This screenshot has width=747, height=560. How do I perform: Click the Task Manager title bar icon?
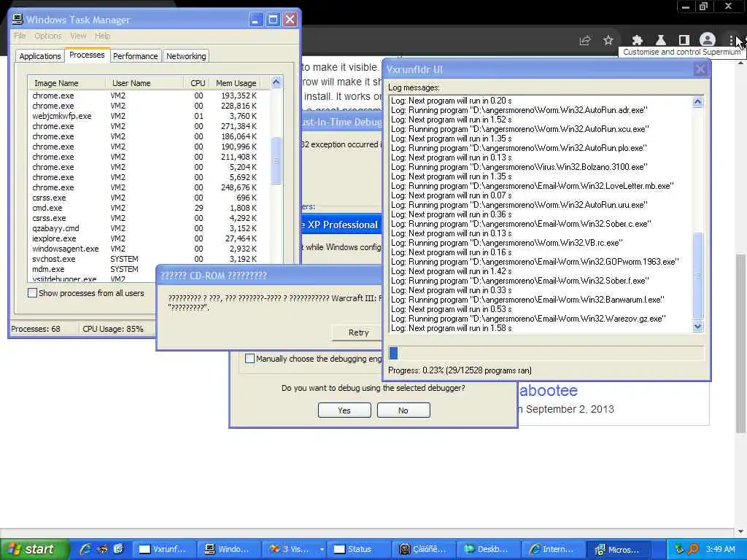click(x=18, y=19)
